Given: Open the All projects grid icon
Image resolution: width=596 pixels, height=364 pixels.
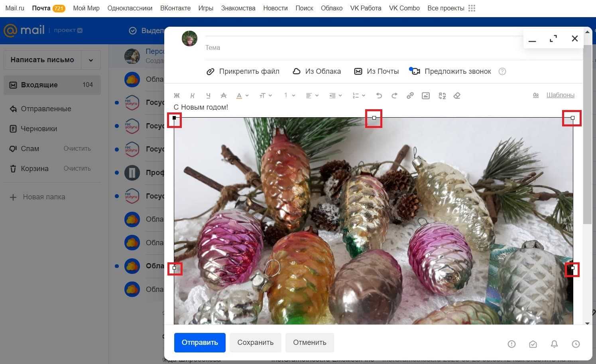Looking at the screenshot, I should [x=472, y=8].
